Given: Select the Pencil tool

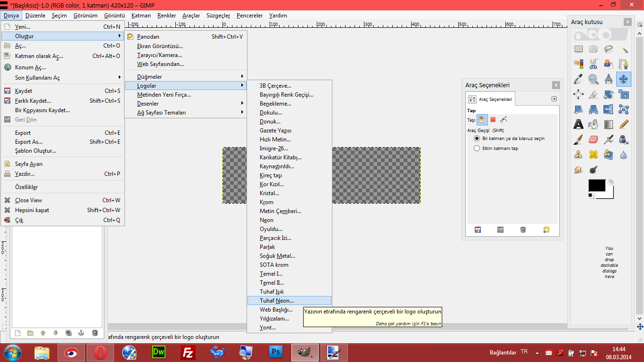Looking at the screenshot, I should click(x=624, y=124).
